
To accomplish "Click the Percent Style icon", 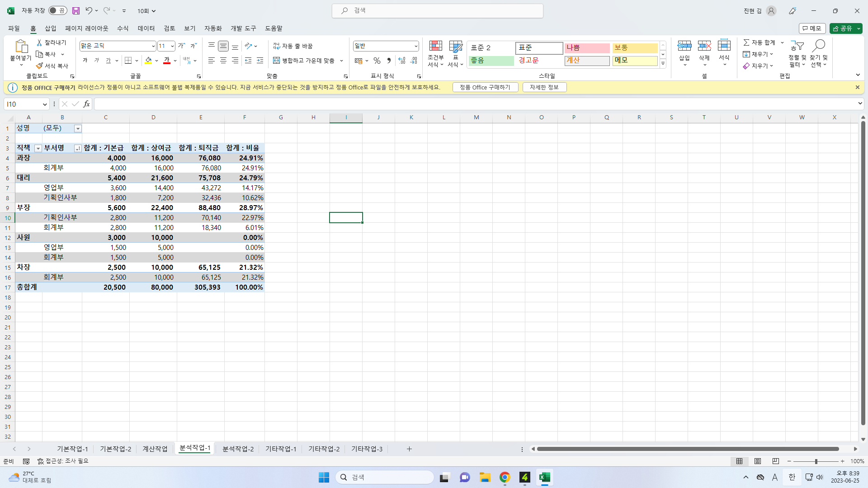I will click(x=377, y=61).
